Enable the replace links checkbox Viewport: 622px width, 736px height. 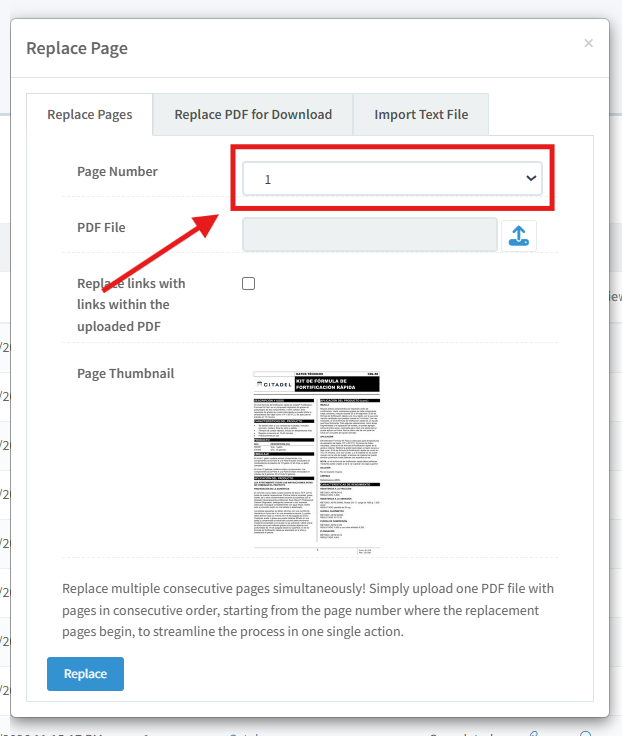point(249,284)
